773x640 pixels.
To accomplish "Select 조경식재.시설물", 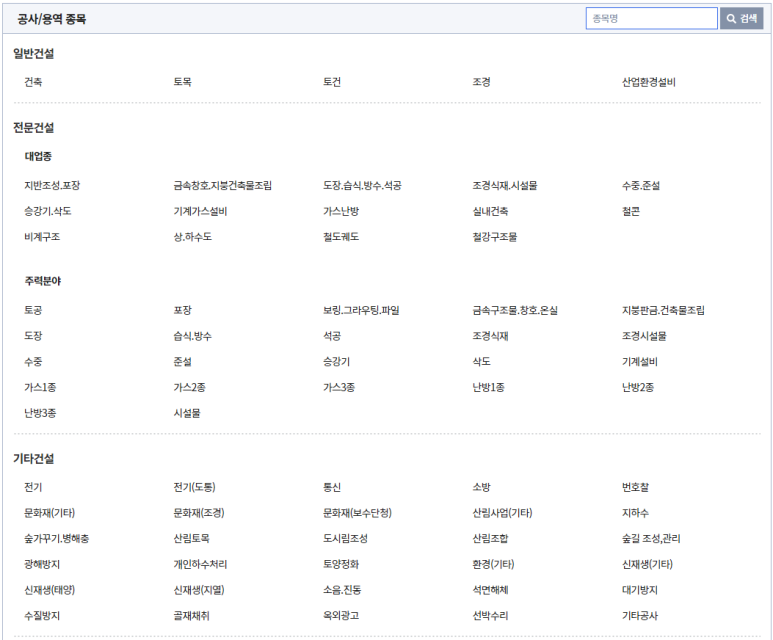I will 505,186.
